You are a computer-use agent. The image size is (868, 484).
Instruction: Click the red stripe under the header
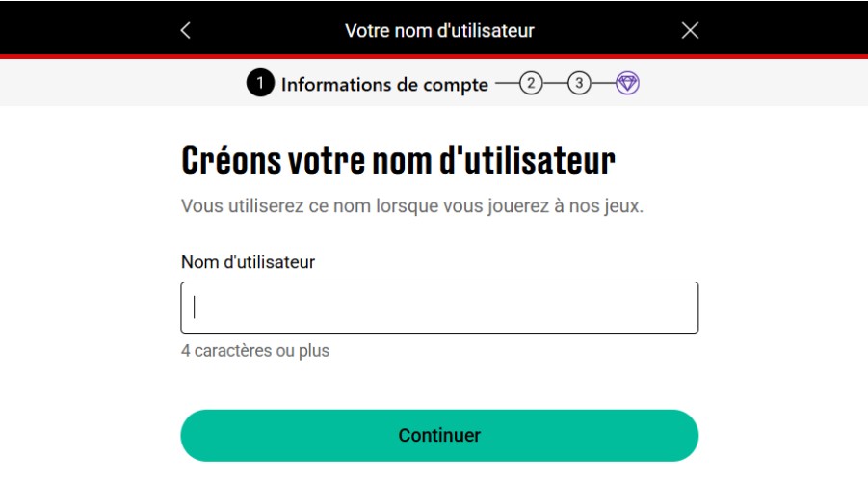[434, 56]
